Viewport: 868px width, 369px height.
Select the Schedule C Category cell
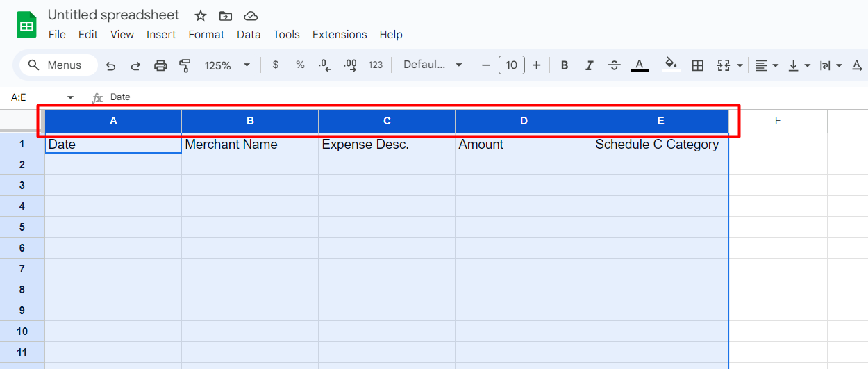click(660, 144)
